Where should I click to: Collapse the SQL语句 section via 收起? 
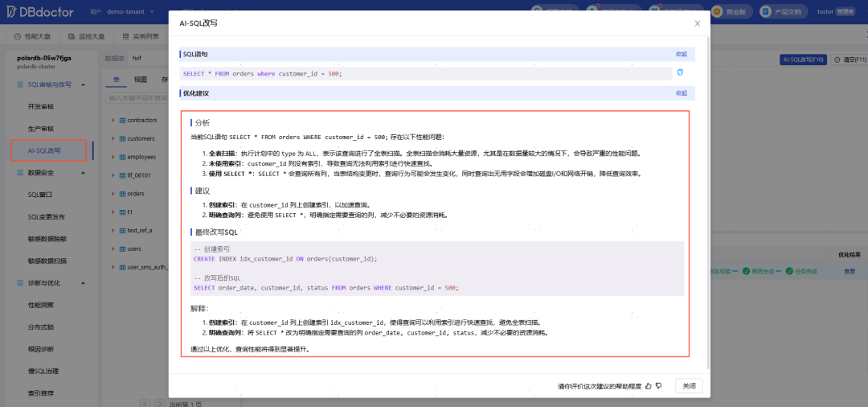pos(681,54)
